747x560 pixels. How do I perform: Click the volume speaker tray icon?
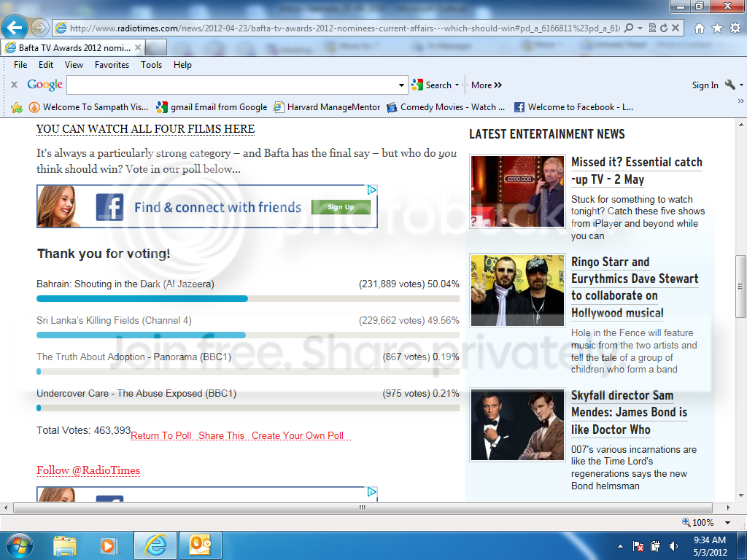point(673,546)
